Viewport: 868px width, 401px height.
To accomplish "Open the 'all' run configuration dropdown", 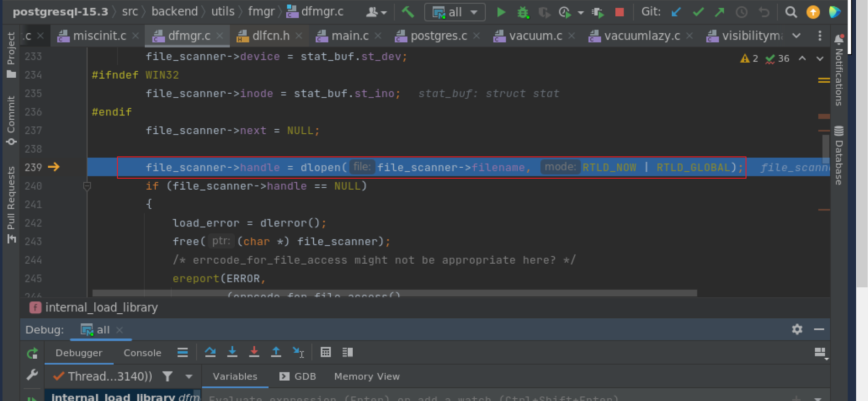I will click(x=455, y=12).
